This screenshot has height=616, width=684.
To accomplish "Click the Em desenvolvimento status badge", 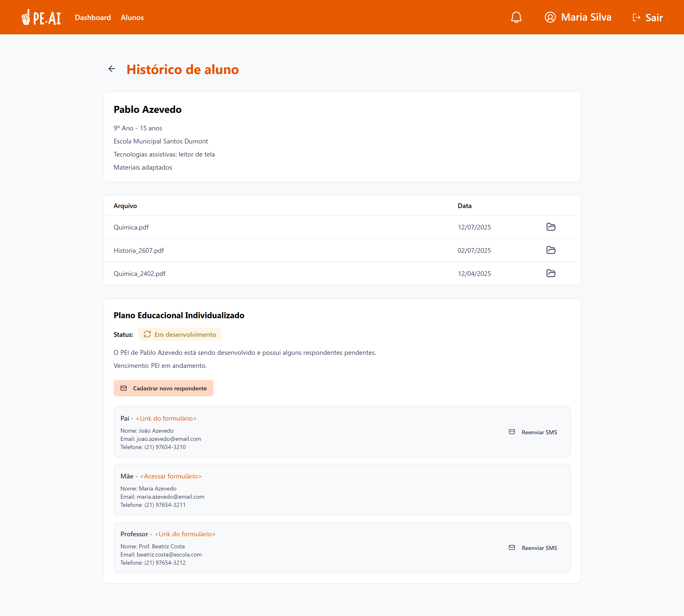I will pos(180,334).
